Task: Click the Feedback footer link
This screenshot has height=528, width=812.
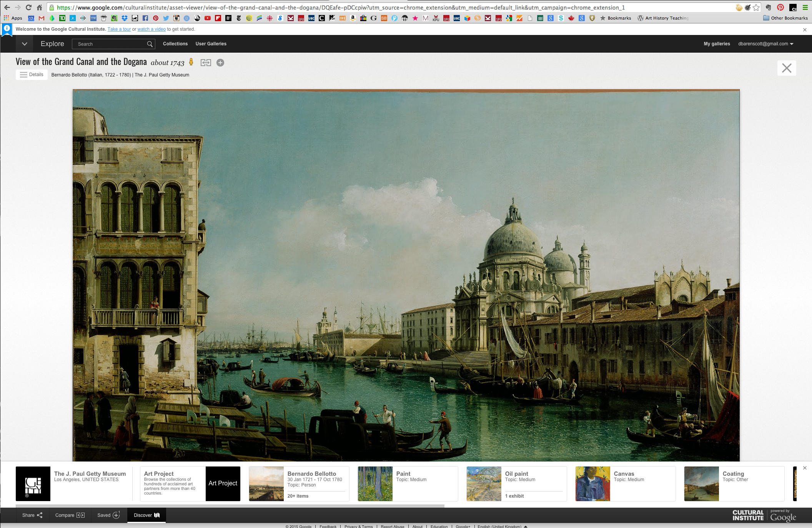Action: pos(328,526)
